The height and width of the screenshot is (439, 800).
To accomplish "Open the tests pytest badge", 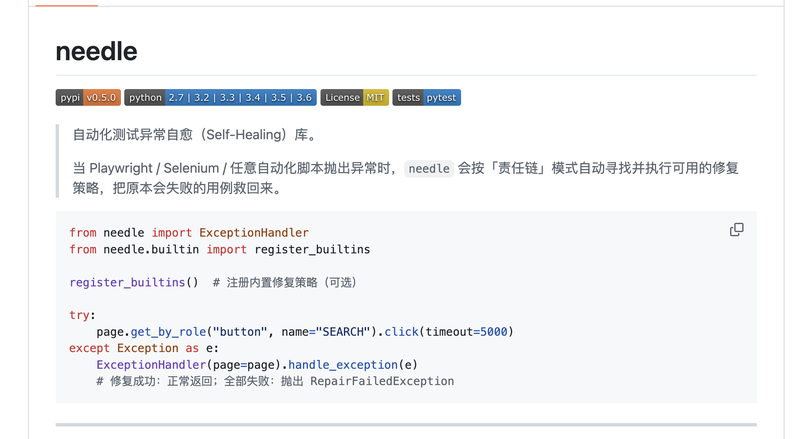I will (427, 97).
